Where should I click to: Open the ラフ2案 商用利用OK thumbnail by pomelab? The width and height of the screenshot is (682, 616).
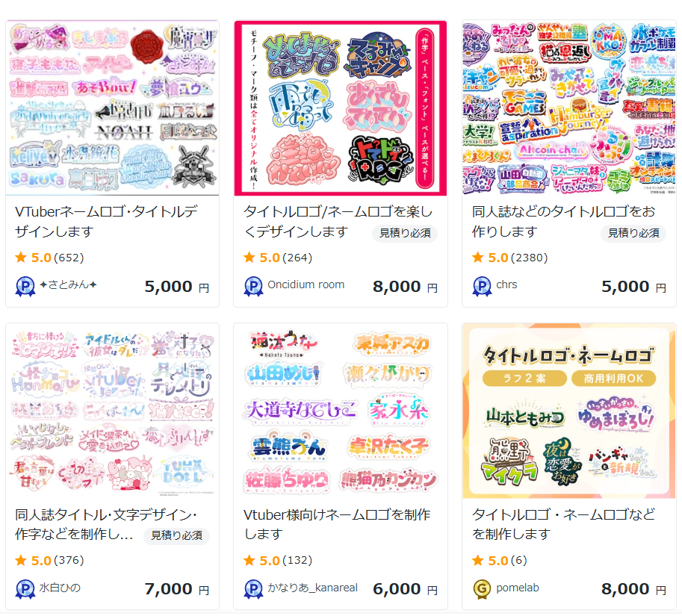coord(569,411)
